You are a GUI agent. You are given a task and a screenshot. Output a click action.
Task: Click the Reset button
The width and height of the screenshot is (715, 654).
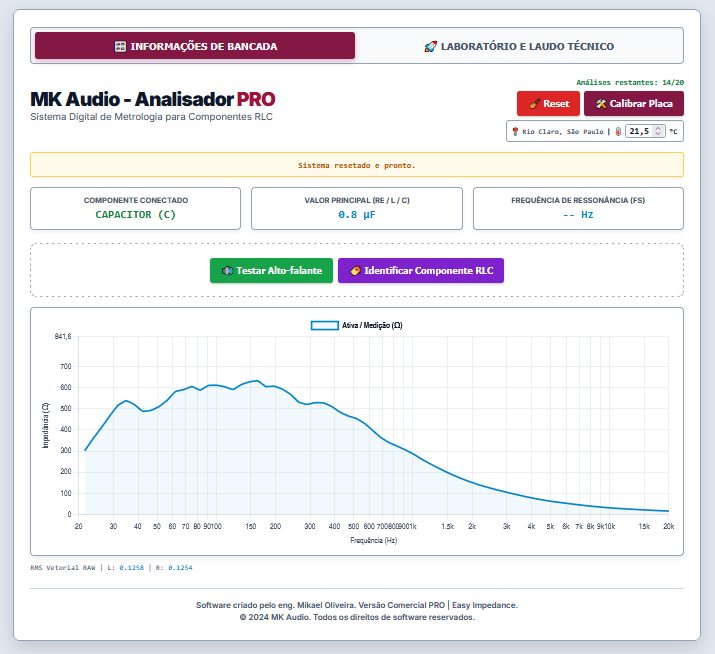coord(548,104)
